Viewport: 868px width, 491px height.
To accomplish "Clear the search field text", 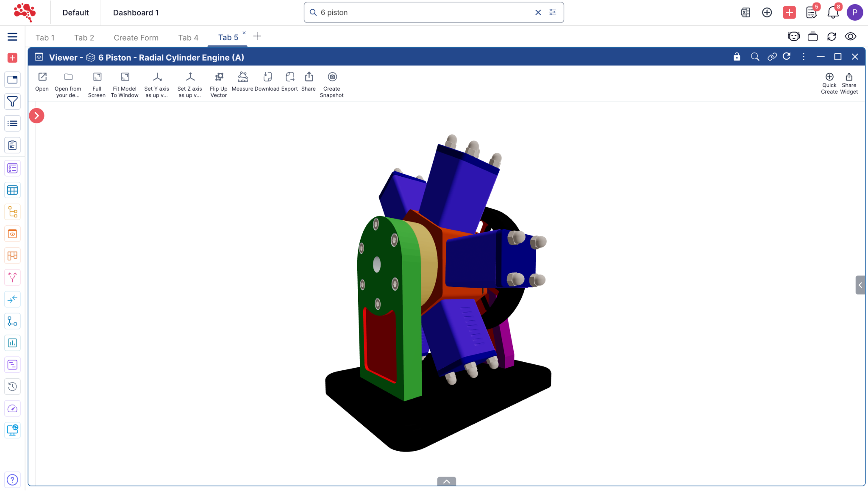I will tap(538, 13).
